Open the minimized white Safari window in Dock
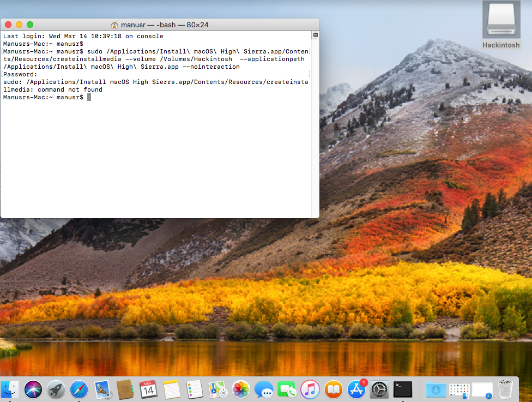The height and width of the screenshot is (402, 532). click(x=482, y=389)
